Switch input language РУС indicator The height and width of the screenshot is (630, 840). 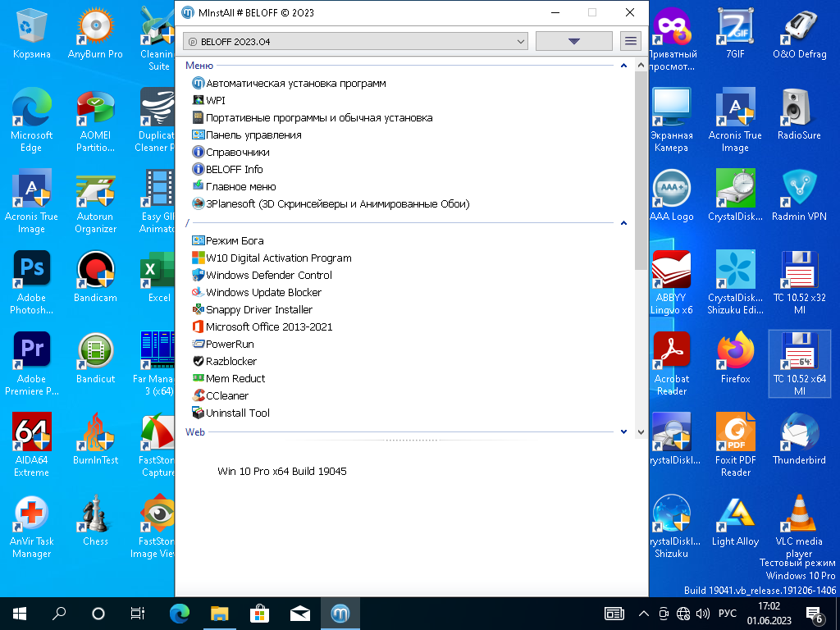point(727,614)
